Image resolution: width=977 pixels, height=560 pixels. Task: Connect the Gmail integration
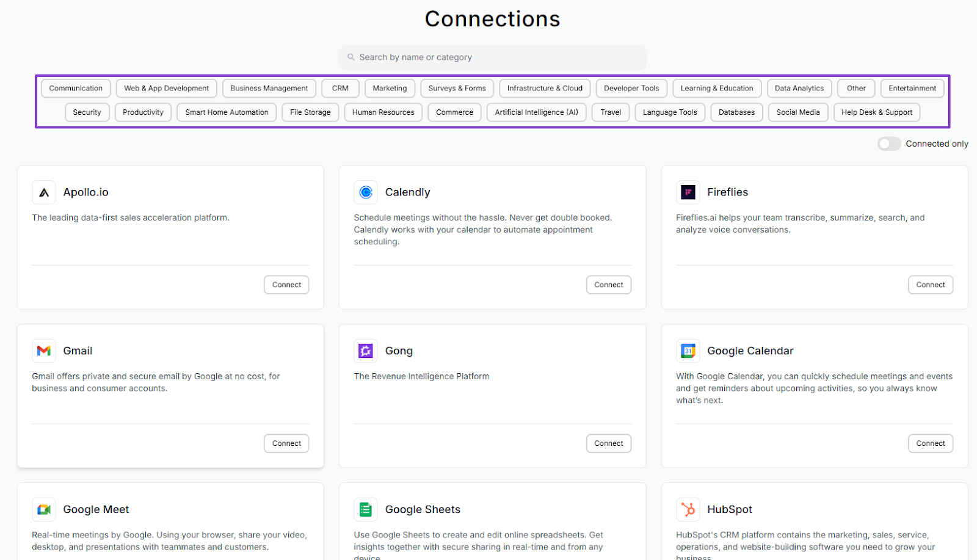(x=286, y=444)
